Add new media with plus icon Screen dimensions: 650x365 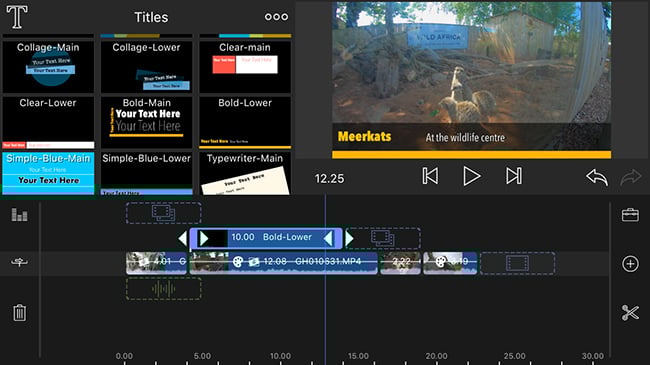[x=630, y=263]
